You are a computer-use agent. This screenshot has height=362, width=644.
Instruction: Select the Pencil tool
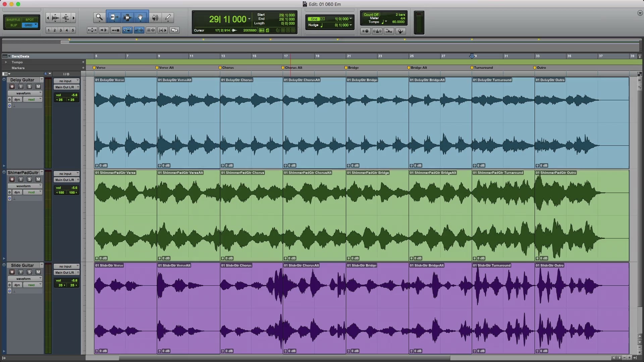click(168, 17)
